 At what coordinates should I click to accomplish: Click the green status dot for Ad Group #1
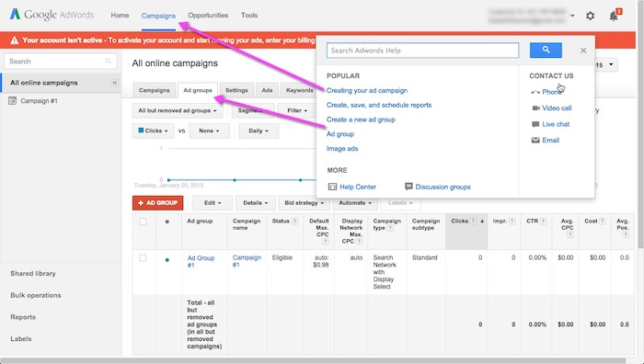point(167,260)
